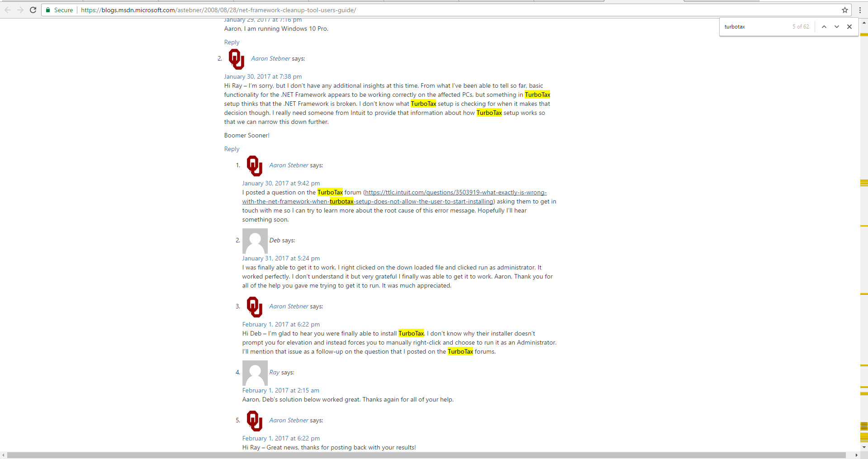Open February 1, 2017 6:22 pm link above Hi Ray
868x459 pixels.
[x=281, y=438]
